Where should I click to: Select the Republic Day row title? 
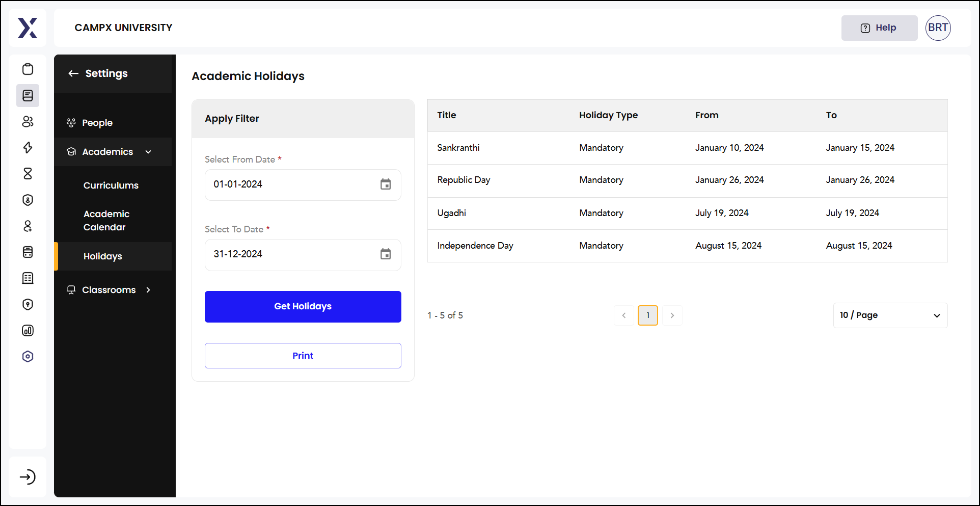pyautogui.click(x=464, y=180)
